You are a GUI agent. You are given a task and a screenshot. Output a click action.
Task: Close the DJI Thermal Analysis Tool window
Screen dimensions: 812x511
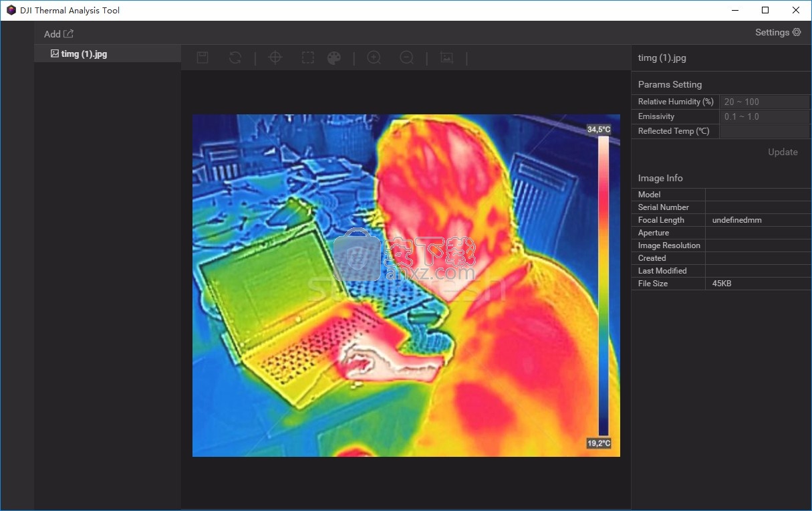pyautogui.click(x=796, y=10)
